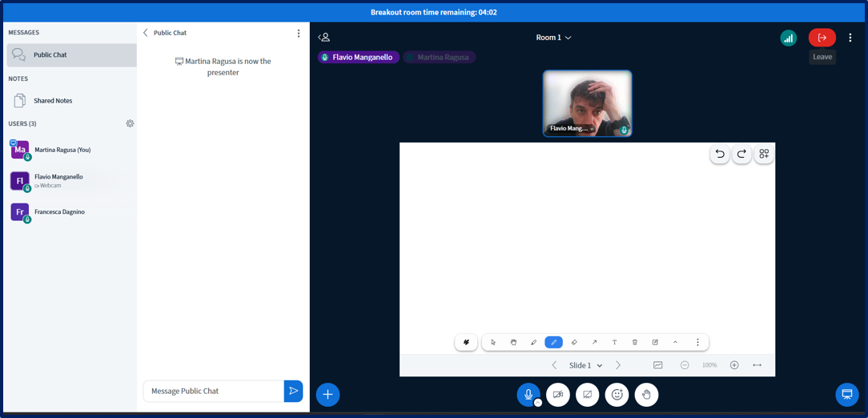868x418 pixels.
Task: Expand more whiteboard tools with chevron
Action: pos(675,342)
